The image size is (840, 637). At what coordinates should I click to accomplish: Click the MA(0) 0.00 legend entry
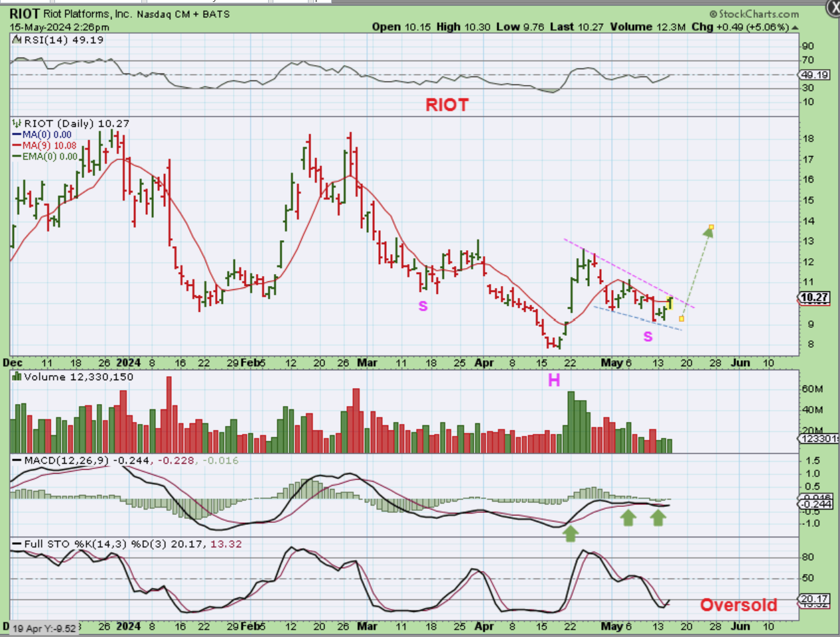(42, 135)
